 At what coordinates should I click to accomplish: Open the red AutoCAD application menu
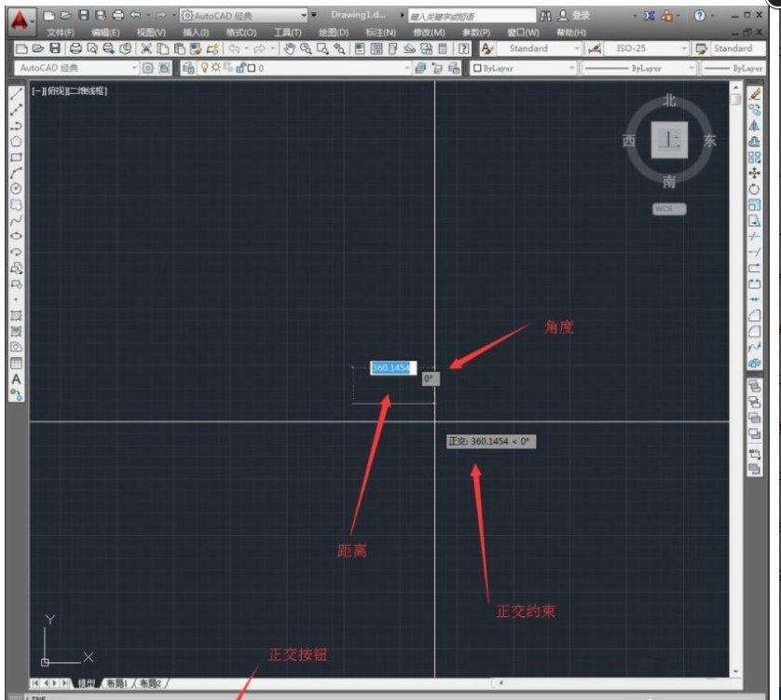click(x=21, y=19)
